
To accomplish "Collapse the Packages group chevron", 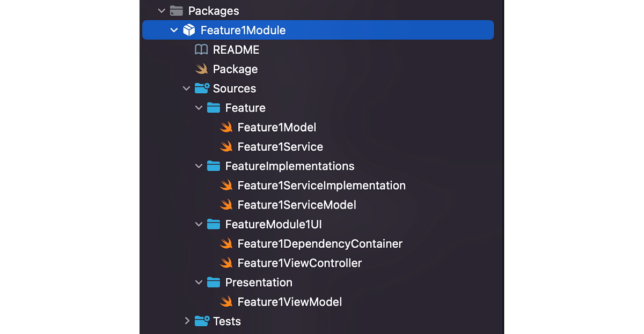I will click(x=162, y=11).
